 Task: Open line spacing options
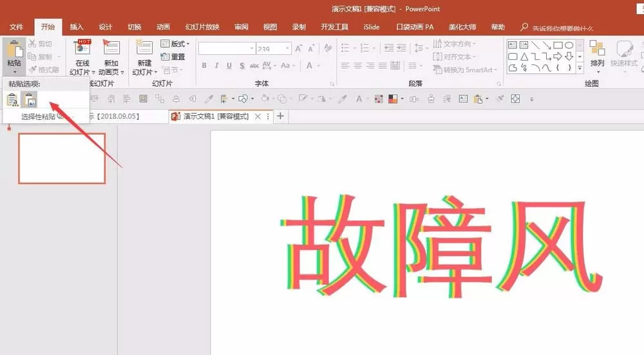click(x=420, y=48)
